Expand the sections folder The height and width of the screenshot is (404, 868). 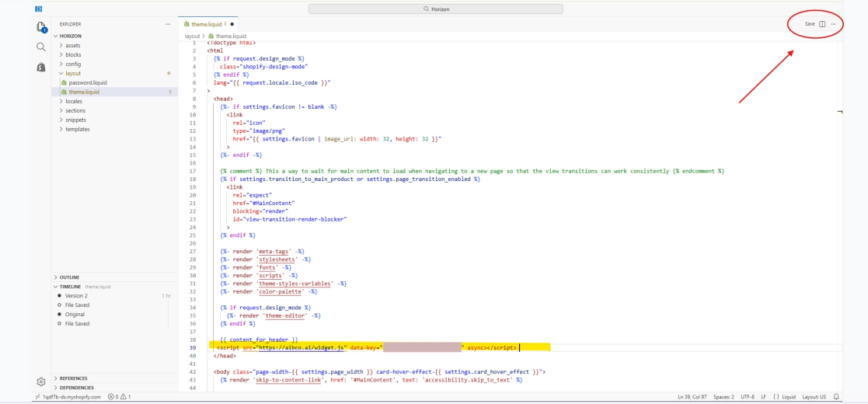(x=75, y=110)
